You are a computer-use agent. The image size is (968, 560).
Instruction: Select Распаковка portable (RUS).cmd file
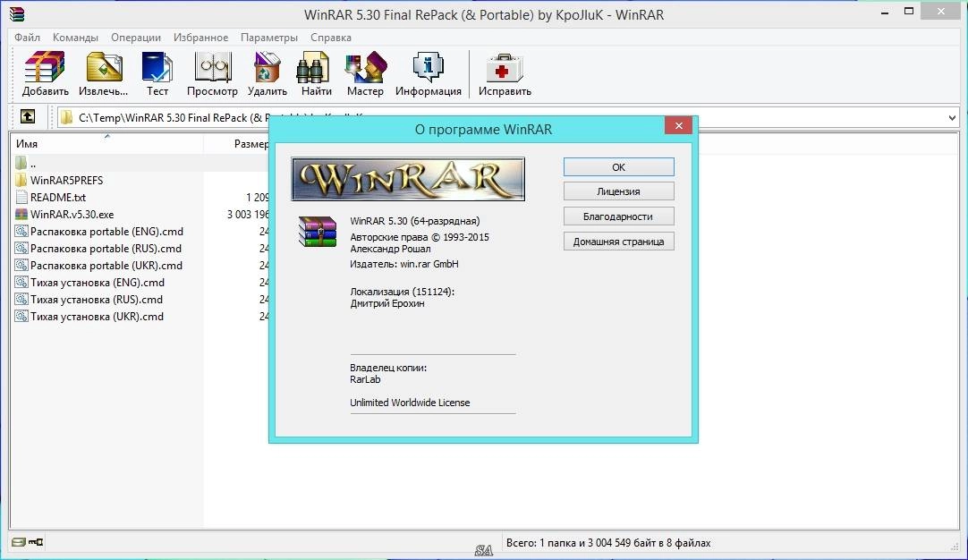tap(98, 248)
